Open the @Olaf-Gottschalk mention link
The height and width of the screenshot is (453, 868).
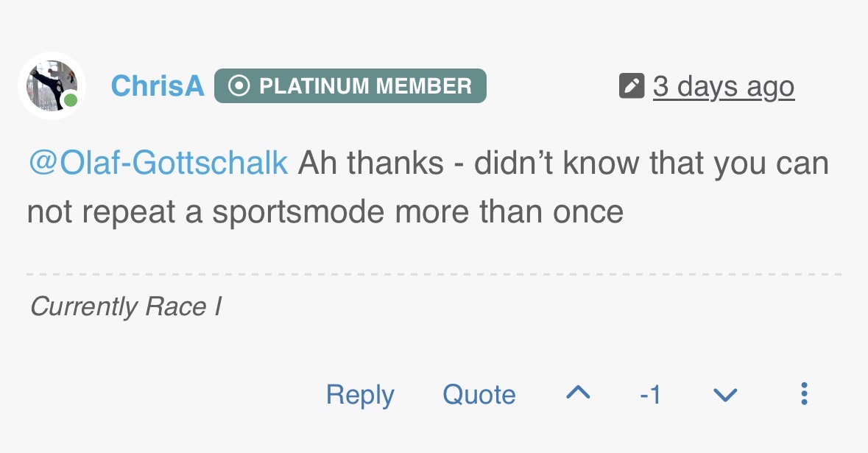tap(158, 163)
